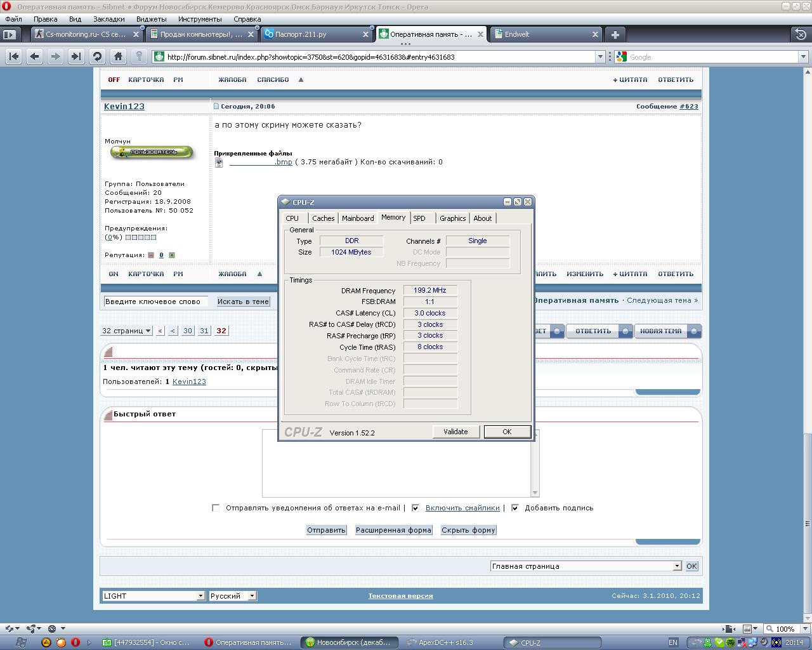Viewport: 812px width, 650px height.
Task: Click OK button in CPU-Z
Action: (x=507, y=432)
